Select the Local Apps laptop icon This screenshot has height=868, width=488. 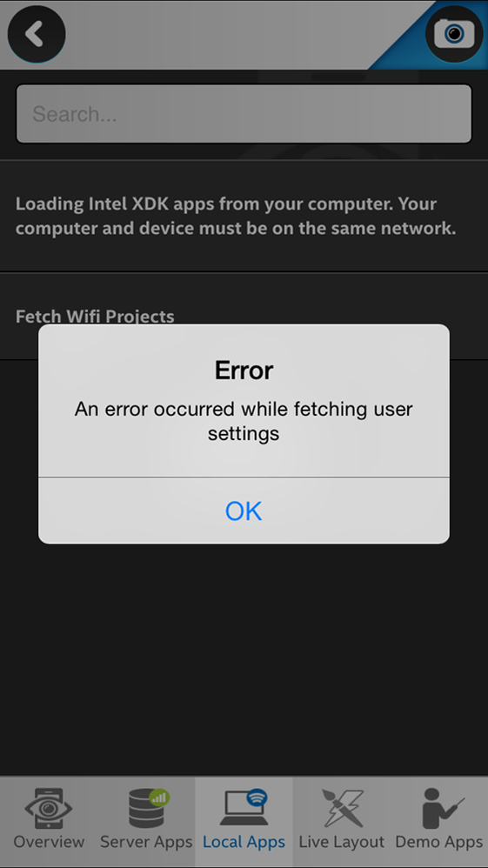click(x=244, y=807)
